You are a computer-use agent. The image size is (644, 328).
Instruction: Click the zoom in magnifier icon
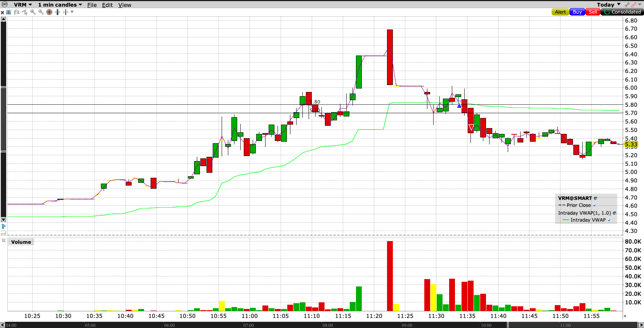tap(33, 12)
